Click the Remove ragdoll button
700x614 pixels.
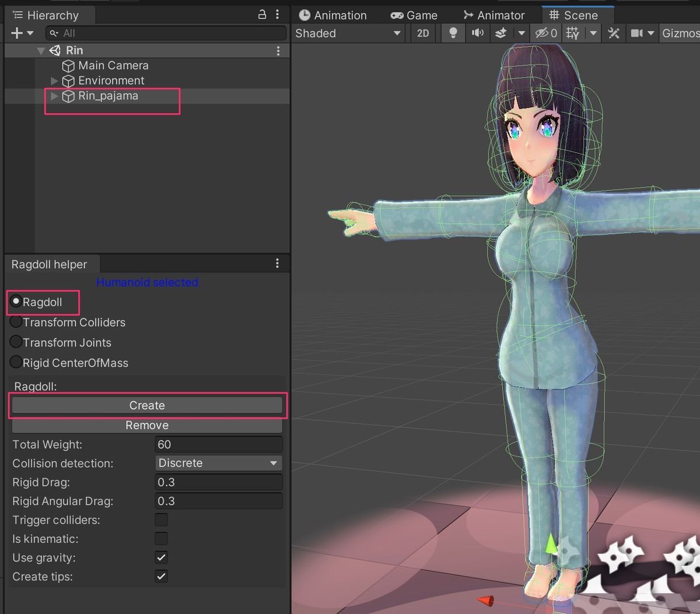(147, 425)
